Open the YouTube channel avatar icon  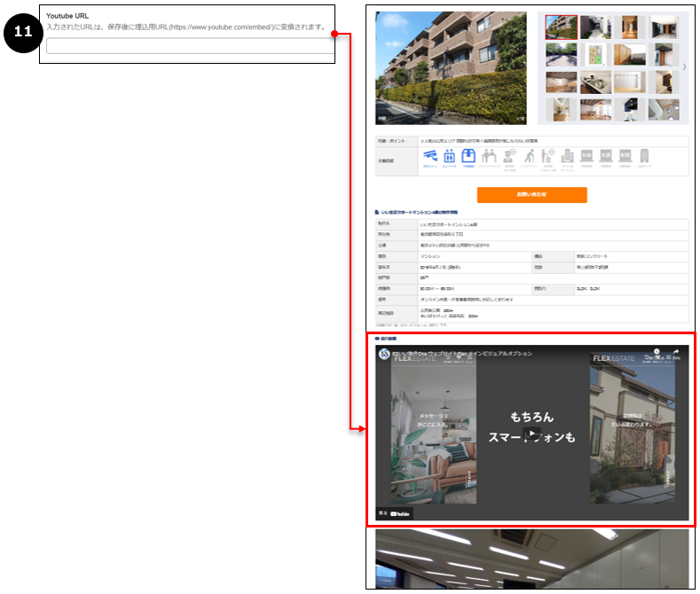tap(385, 353)
